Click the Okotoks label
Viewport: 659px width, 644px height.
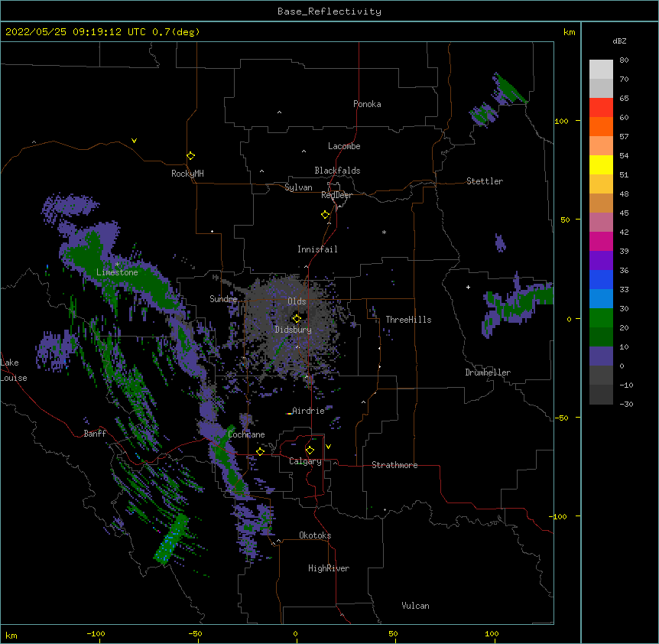tap(315, 535)
